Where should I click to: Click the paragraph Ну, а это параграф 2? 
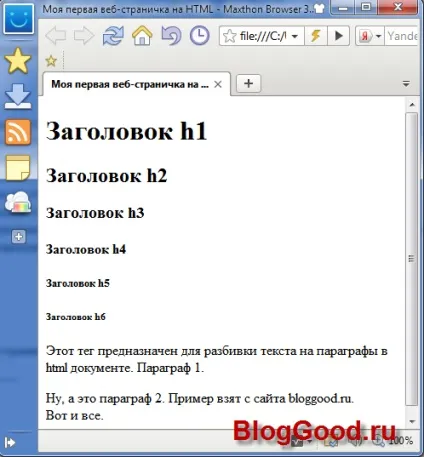(x=199, y=398)
